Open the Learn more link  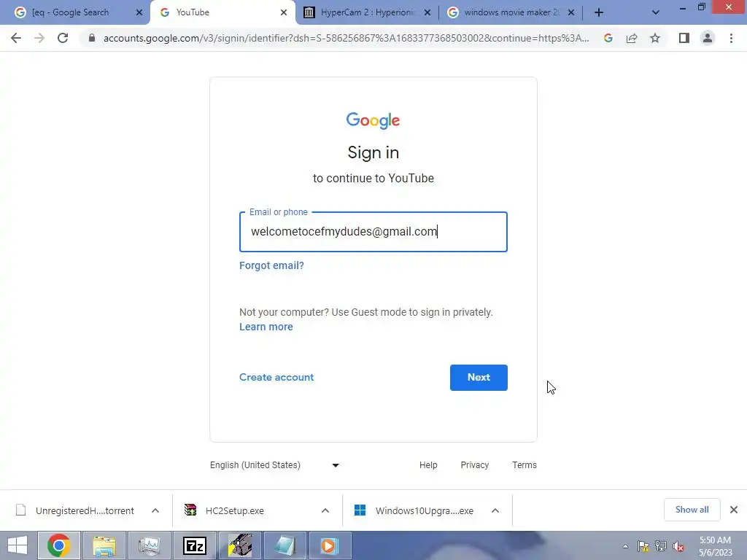click(x=266, y=327)
